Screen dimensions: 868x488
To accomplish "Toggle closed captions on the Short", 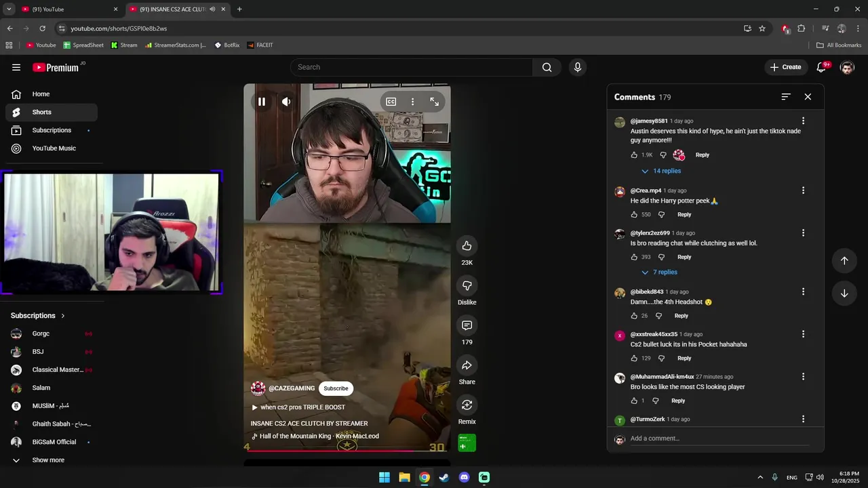I will tap(391, 102).
